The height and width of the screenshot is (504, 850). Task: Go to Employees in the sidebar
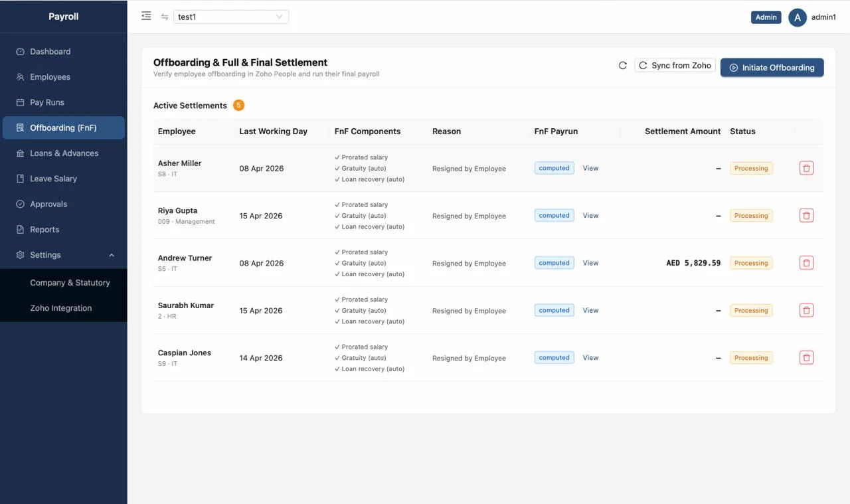pyautogui.click(x=64, y=77)
